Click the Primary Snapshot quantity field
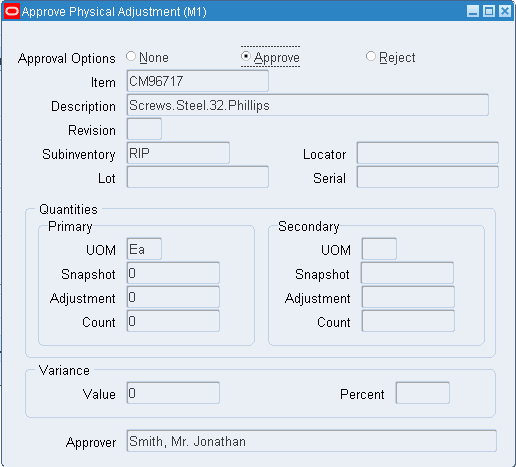The width and height of the screenshot is (516, 467). pos(173,273)
